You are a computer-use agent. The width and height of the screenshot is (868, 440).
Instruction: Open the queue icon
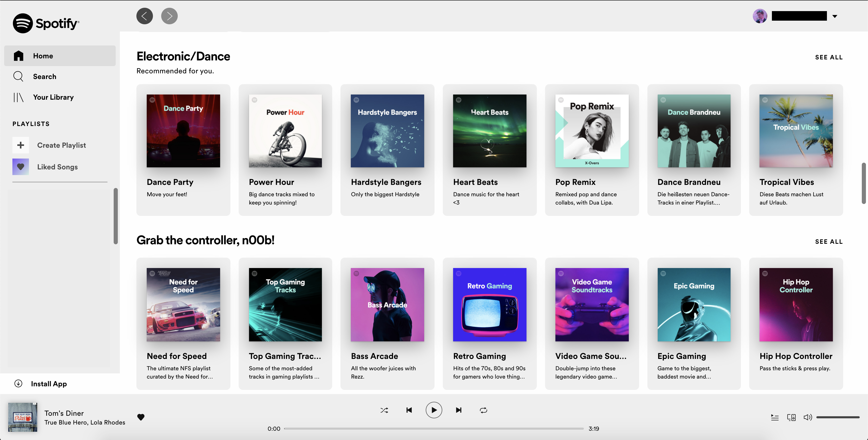(x=775, y=418)
